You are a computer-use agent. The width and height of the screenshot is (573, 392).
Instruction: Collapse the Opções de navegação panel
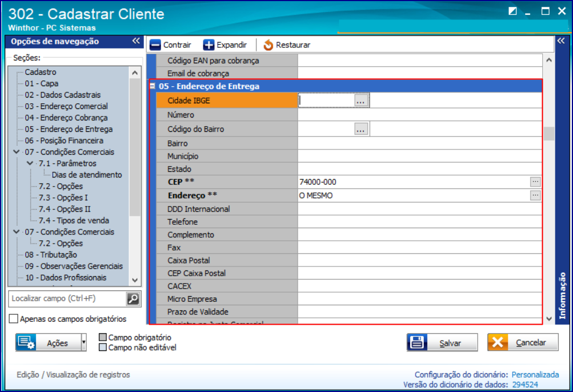coord(136,41)
